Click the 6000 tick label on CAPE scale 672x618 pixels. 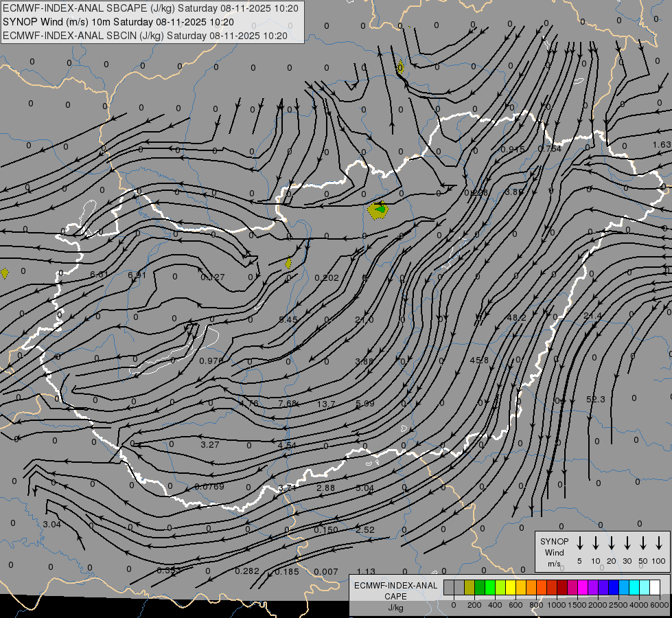[x=659, y=605]
